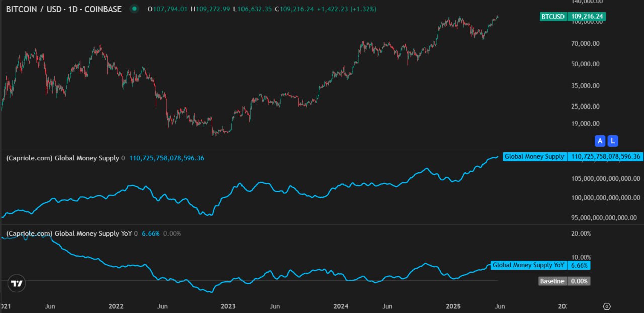Click the gray 0.00% value in the YoY legend

pos(172,234)
